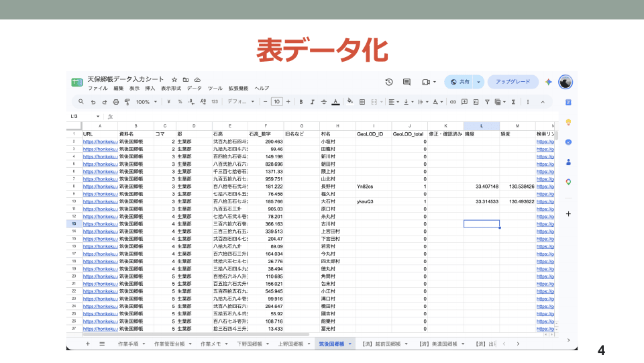Star the 天保郷帳データ入力シート document
Screen dimensions: 644x363
pos(174,80)
